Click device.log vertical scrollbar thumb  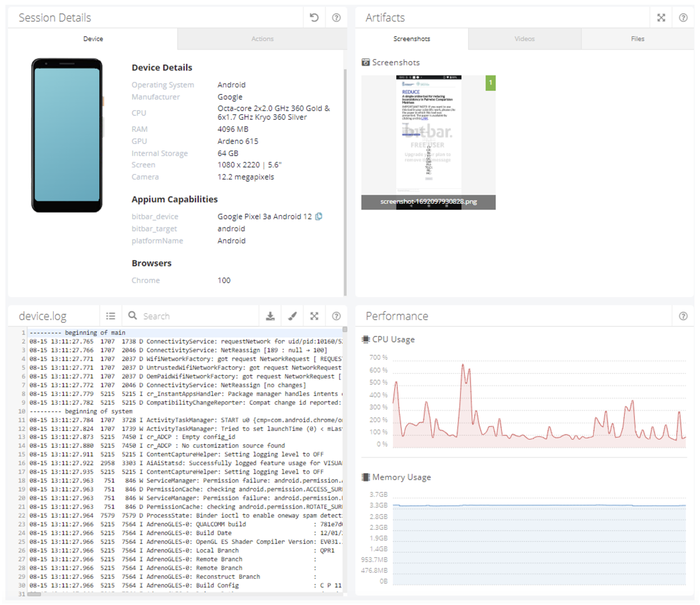[345, 329]
